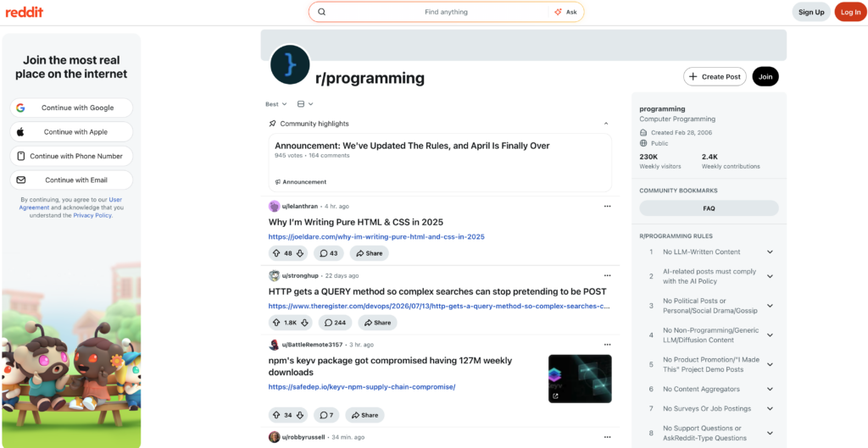
Task: Open u/stronghup's profile name
Action: click(x=300, y=275)
